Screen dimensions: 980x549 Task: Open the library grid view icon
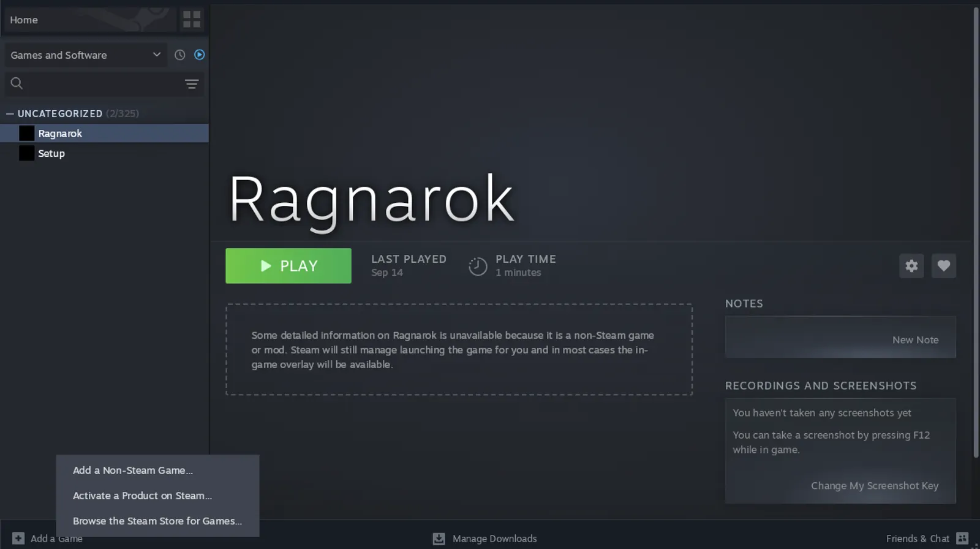click(x=192, y=20)
